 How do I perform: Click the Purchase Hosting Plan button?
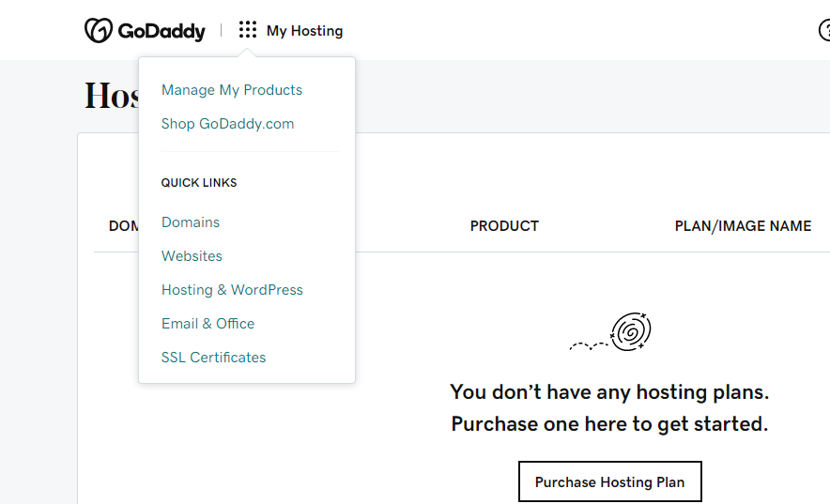[609, 481]
